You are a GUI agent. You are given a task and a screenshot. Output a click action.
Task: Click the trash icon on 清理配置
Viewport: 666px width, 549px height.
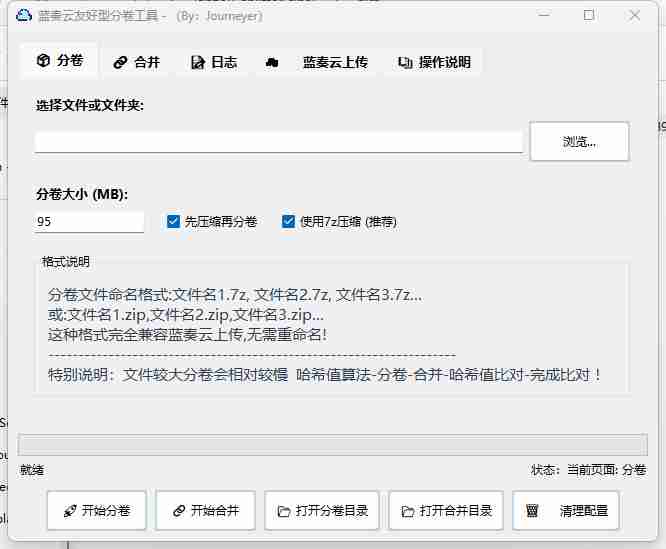tap(533, 511)
